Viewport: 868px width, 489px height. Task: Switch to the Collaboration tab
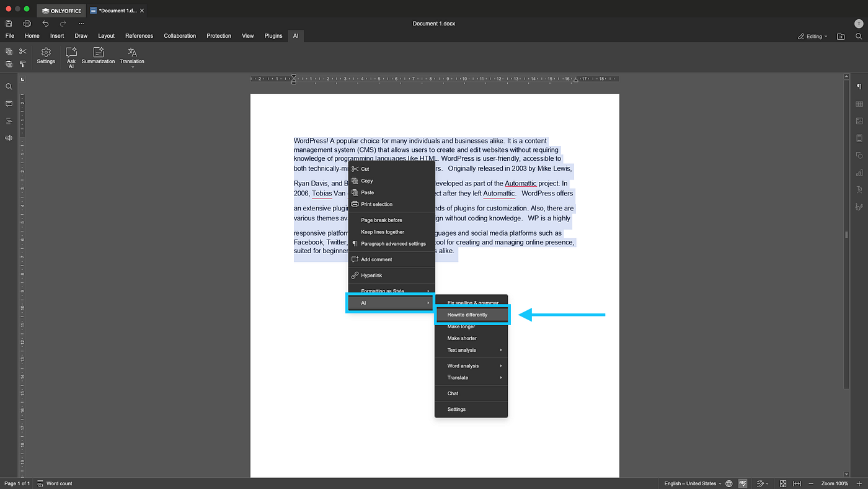180,36
